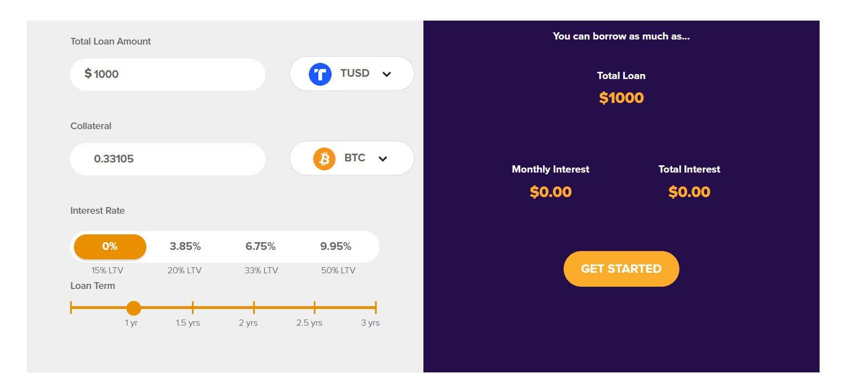This screenshot has width=868, height=388.
Task: Set loan term to 3 yrs tick
Action: point(376,307)
